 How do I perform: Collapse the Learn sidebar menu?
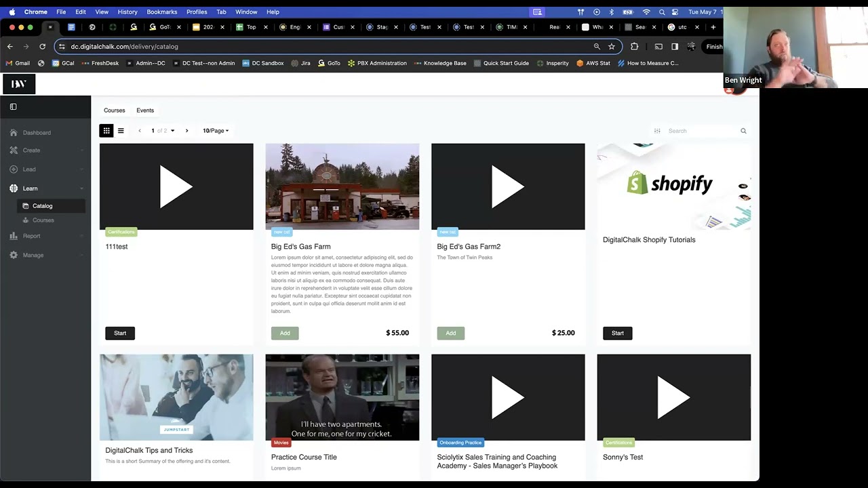click(x=81, y=188)
